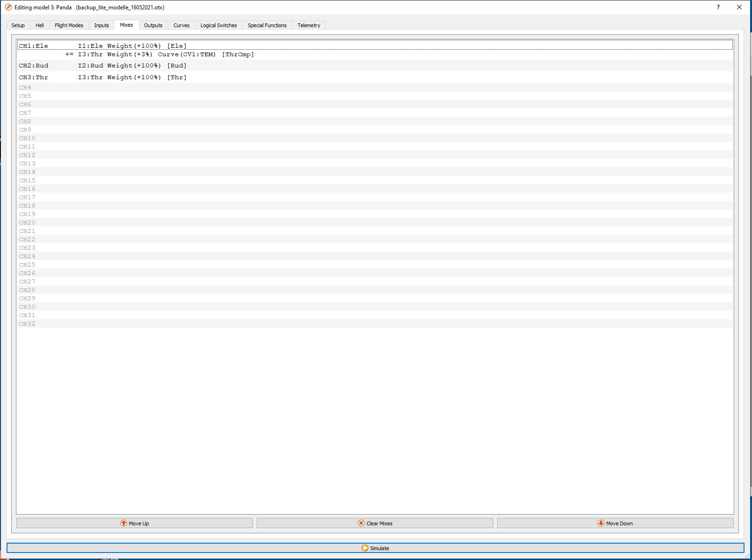Select the empty CH25 row
This screenshot has height=560, width=752.
coord(375,265)
